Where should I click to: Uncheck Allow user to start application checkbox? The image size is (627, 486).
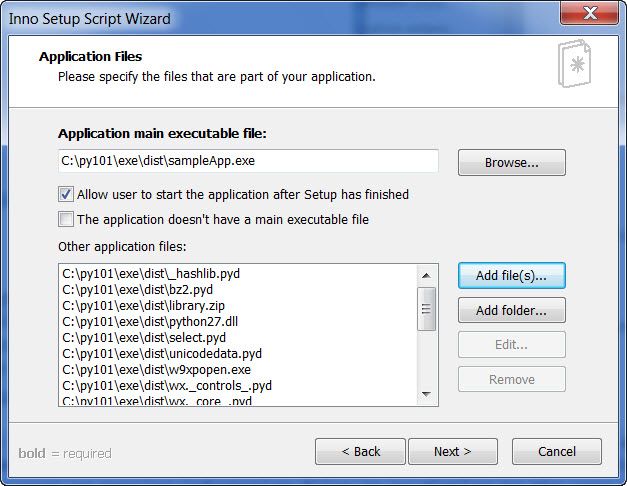tap(66, 195)
